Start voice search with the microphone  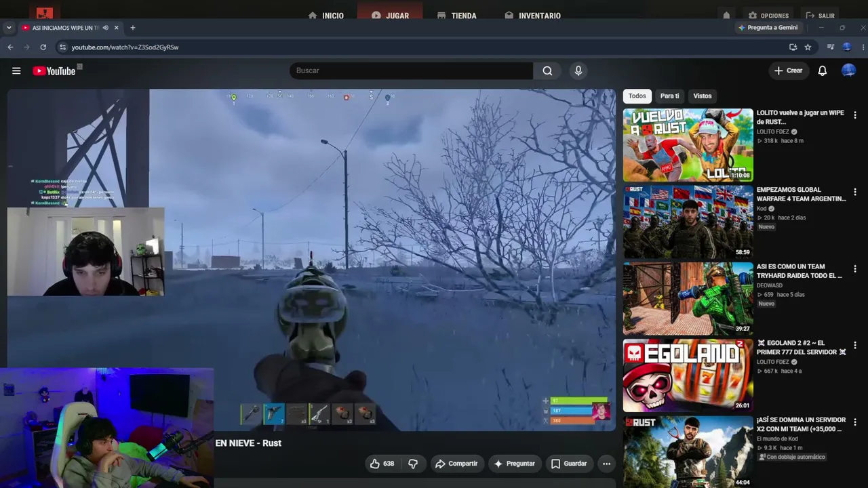click(578, 70)
